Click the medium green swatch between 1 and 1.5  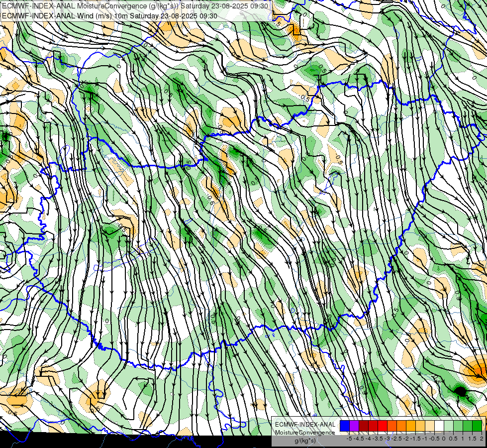pyautogui.click(x=468, y=426)
